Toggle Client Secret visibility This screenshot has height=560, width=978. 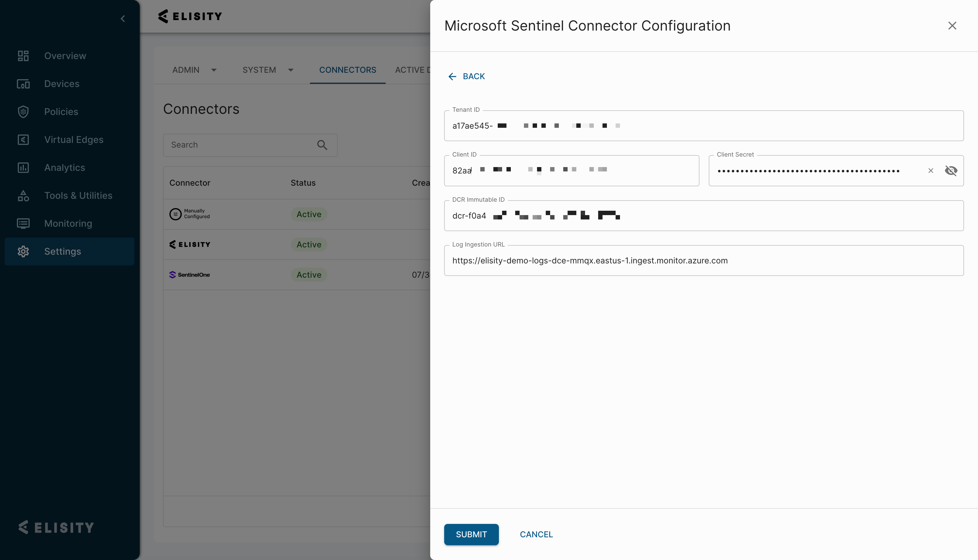[x=951, y=170]
